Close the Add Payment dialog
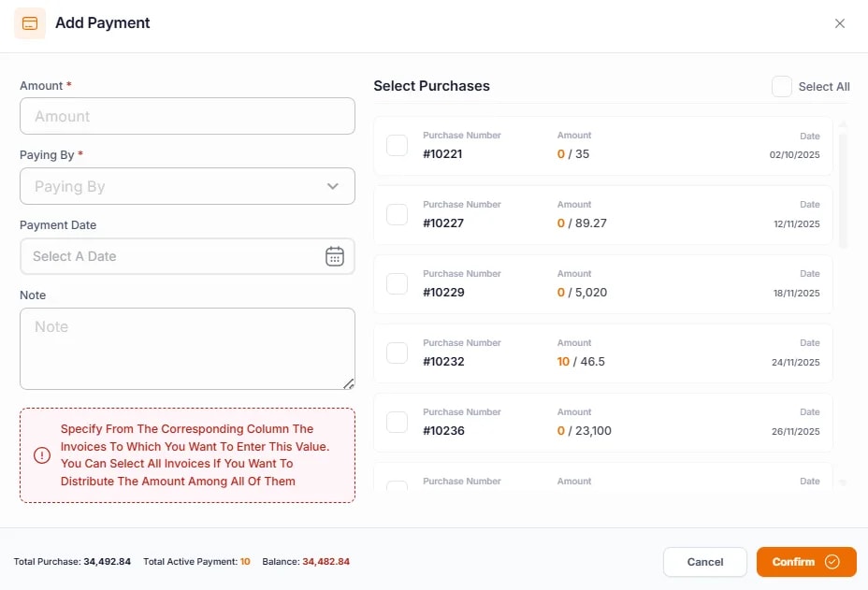This screenshot has height=590, width=868. click(840, 23)
